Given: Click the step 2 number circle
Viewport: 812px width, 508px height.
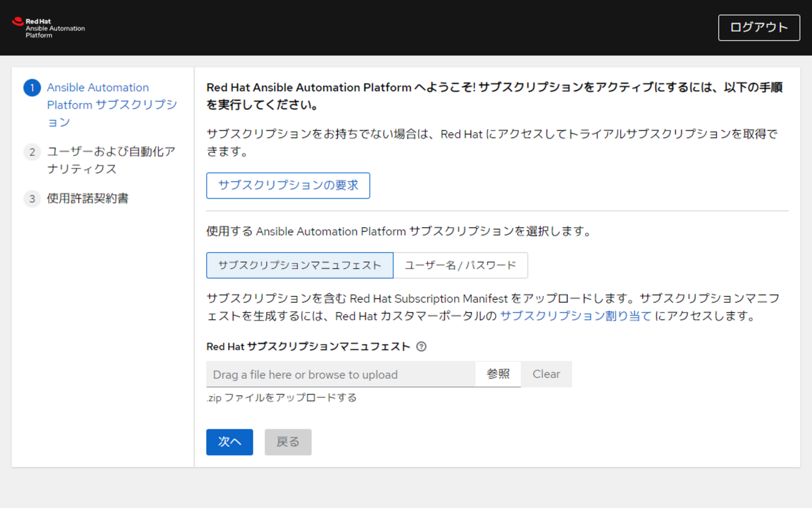Looking at the screenshot, I should click(x=32, y=152).
